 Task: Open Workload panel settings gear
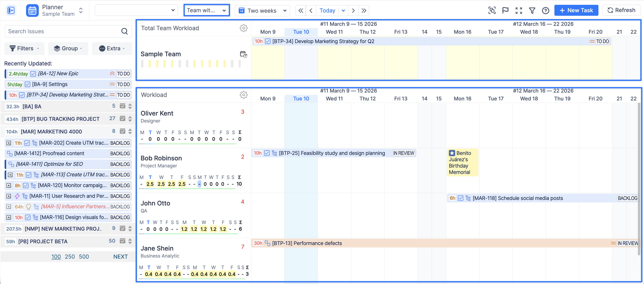244,95
